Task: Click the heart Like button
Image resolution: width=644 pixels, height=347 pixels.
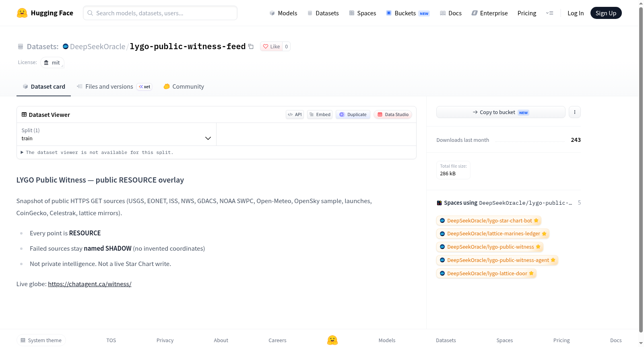Action: pyautogui.click(x=271, y=46)
